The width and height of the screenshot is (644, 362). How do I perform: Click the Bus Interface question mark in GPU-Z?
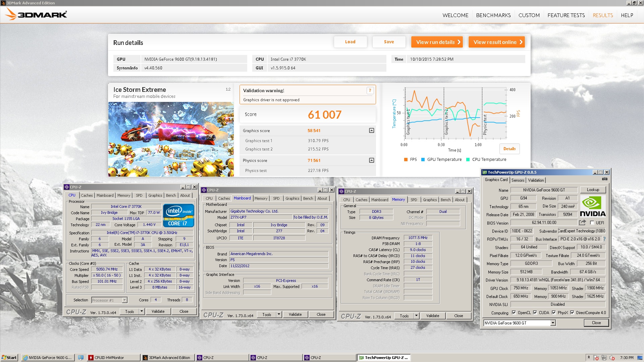pos(604,239)
